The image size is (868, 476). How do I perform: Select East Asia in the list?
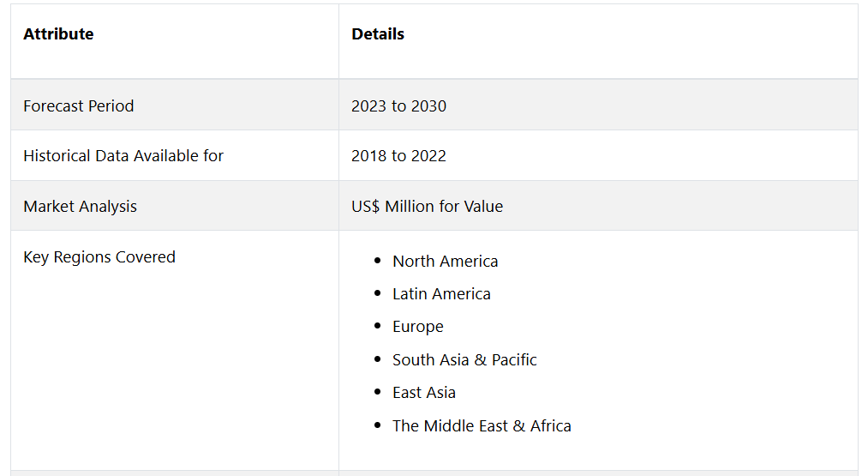point(424,393)
